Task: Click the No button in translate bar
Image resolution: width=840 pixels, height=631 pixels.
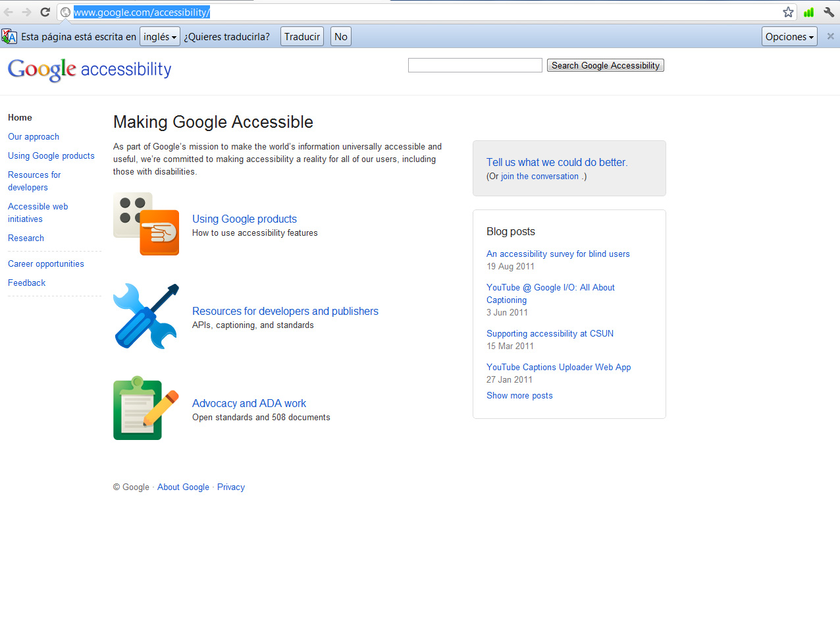Action: click(x=341, y=37)
